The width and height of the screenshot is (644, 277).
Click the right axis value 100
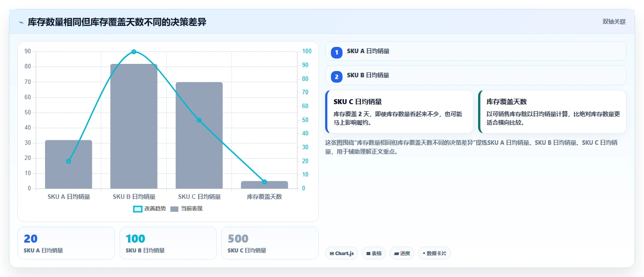coord(307,51)
